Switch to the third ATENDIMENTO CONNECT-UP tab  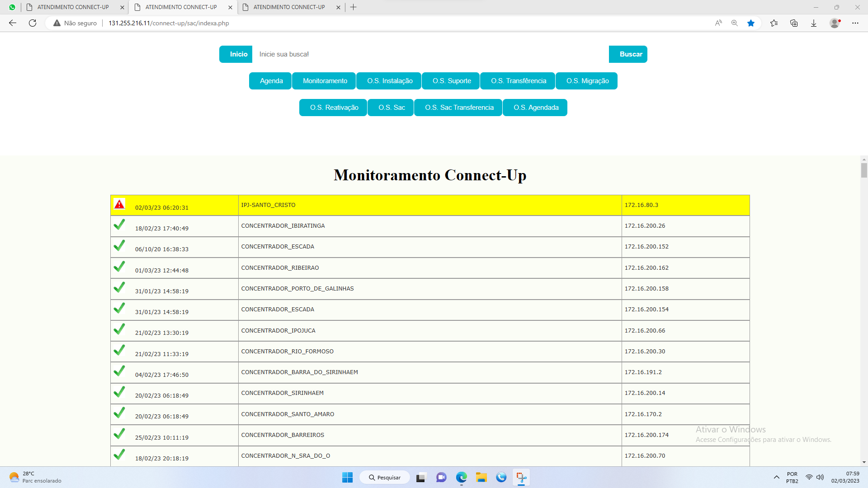pos(289,7)
